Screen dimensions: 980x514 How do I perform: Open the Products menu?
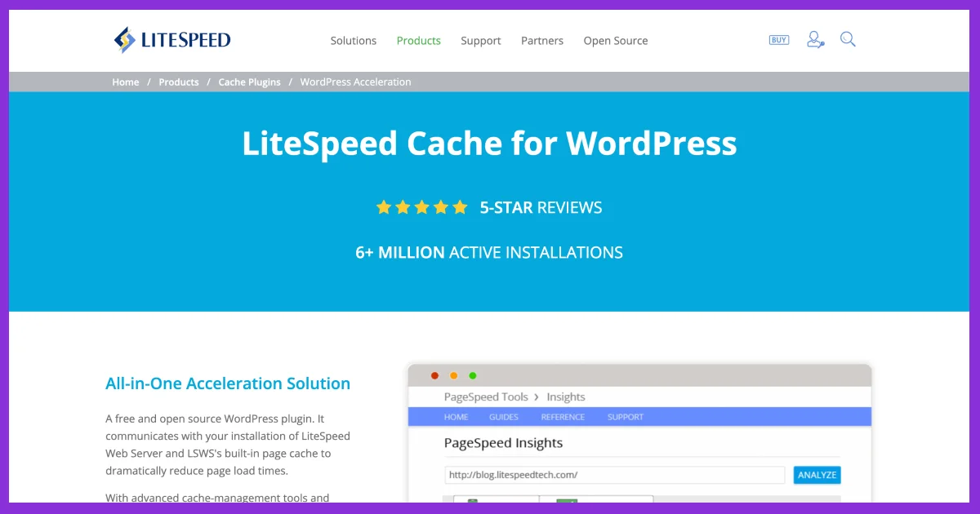coord(419,41)
